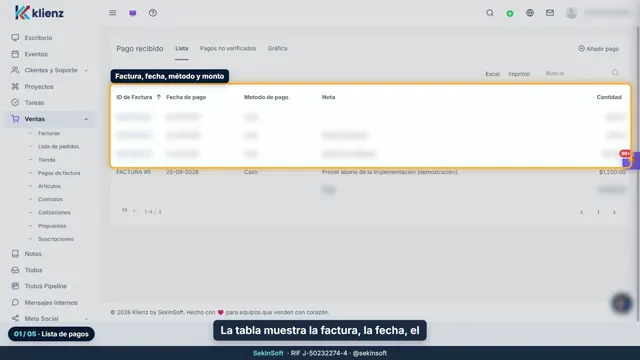Sort by Metodo de pago column header
The width and height of the screenshot is (640, 360).
tap(266, 97)
